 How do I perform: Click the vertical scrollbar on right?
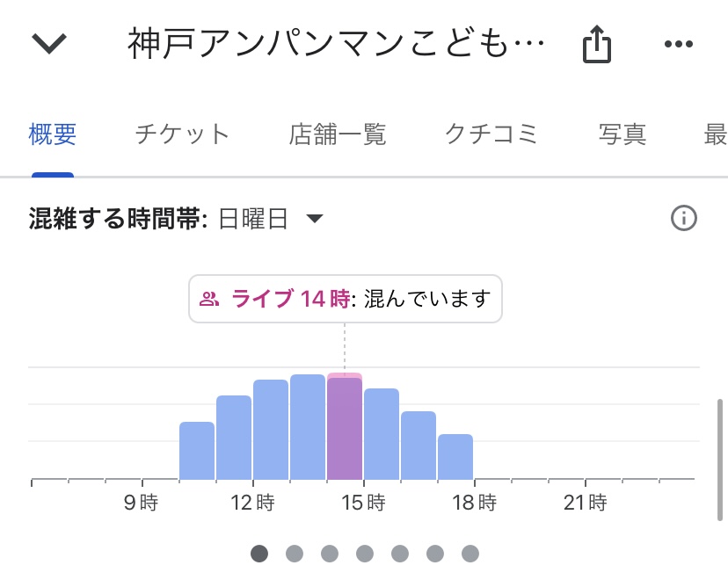click(x=720, y=460)
